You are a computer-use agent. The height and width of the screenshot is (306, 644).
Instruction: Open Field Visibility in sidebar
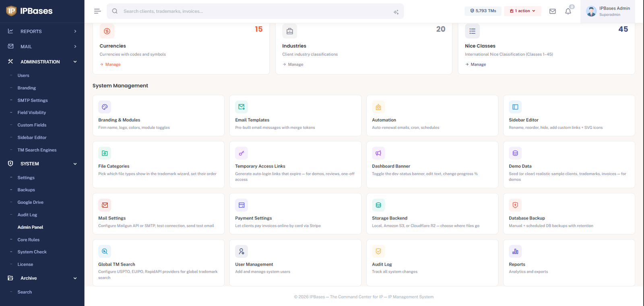pyautogui.click(x=32, y=113)
